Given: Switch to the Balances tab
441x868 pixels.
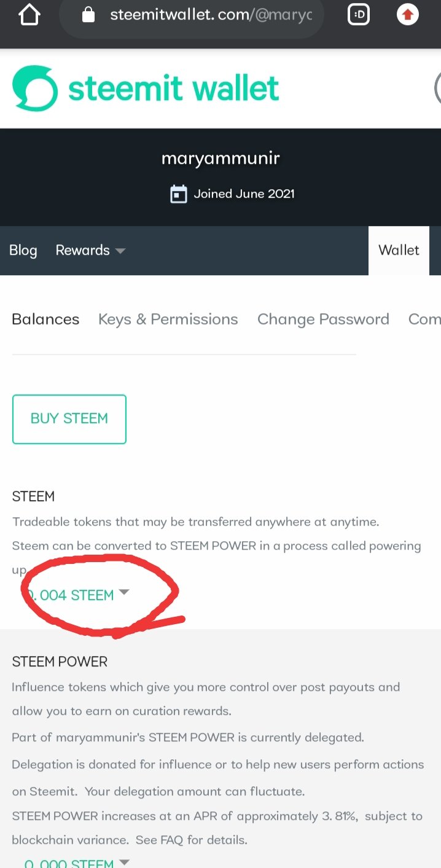Looking at the screenshot, I should (45, 319).
